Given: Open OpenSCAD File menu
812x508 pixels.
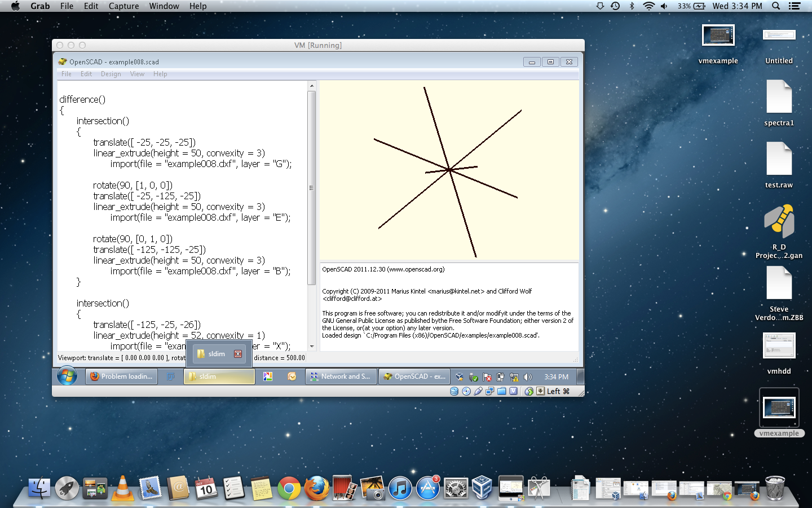Looking at the screenshot, I should pos(67,74).
